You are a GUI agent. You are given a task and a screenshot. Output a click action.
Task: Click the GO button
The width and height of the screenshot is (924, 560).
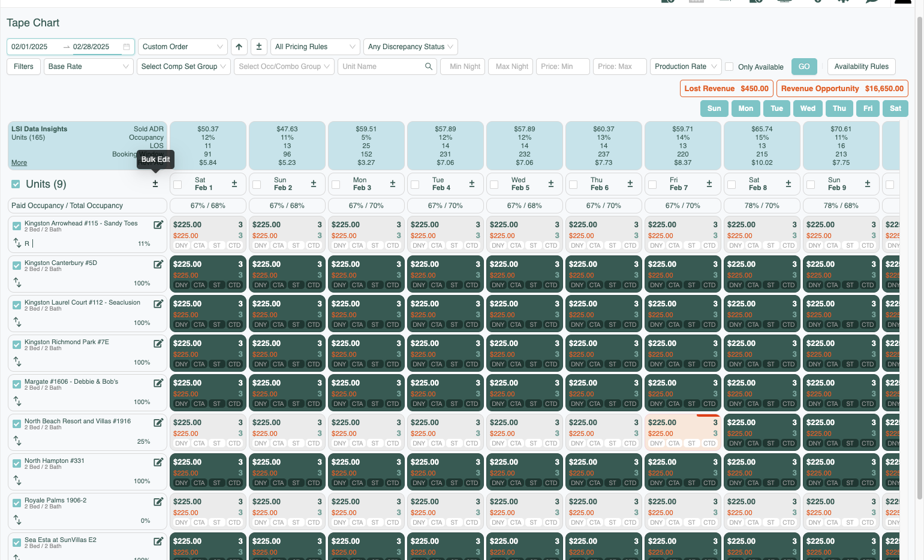[x=804, y=67]
